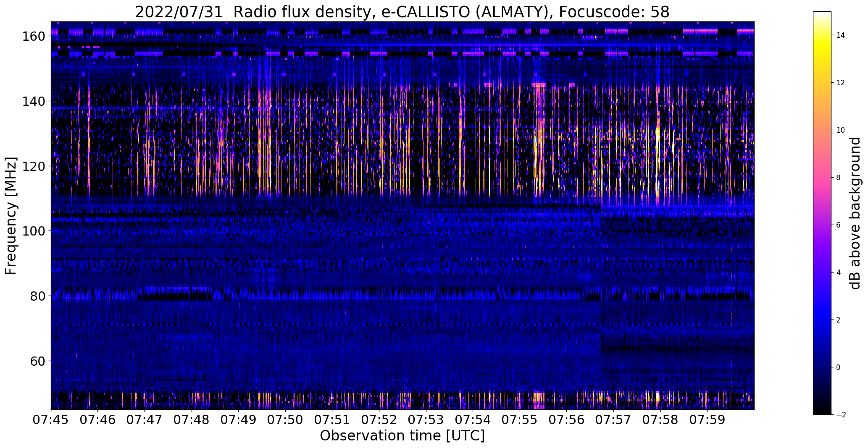This screenshot has width=868, height=448.
Task: Click the 'Observation time [UTC]' axis label
Action: (x=402, y=436)
